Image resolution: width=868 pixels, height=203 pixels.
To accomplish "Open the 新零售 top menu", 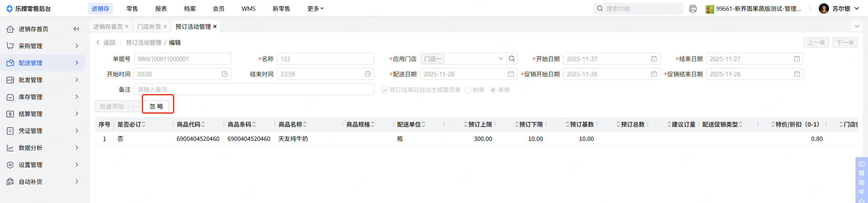I will (281, 8).
